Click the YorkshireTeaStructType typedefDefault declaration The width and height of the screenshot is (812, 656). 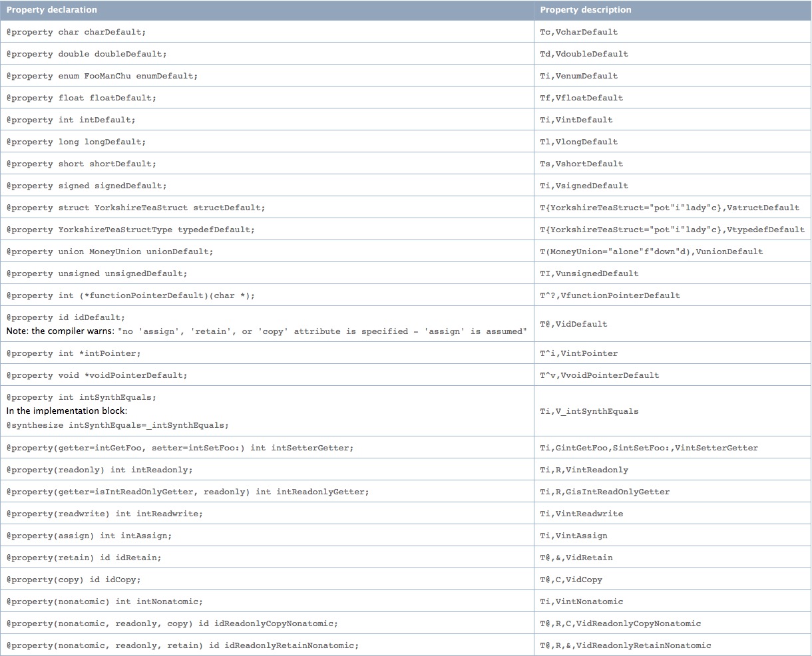click(x=130, y=230)
